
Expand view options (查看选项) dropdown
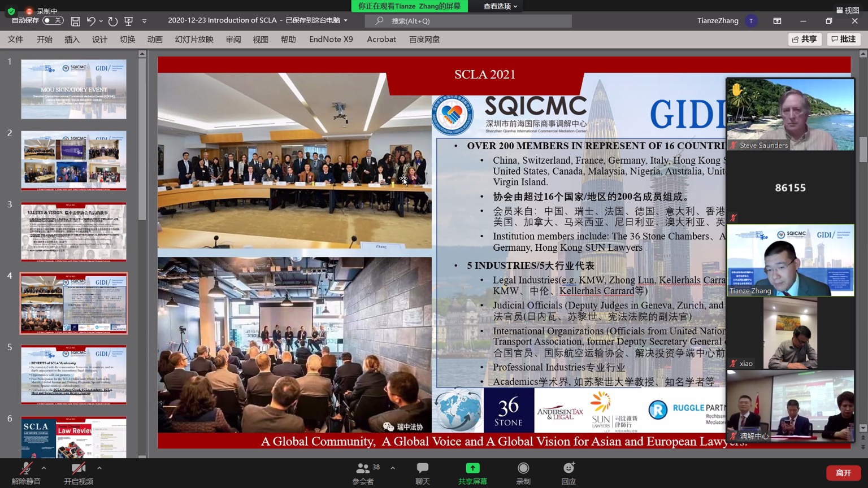point(500,6)
